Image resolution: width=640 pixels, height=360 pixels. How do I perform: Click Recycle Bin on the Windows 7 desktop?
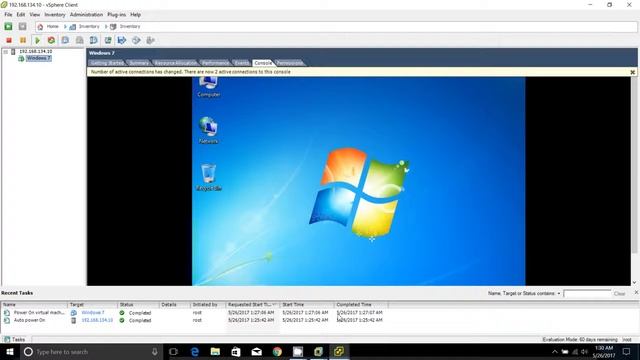[209, 178]
